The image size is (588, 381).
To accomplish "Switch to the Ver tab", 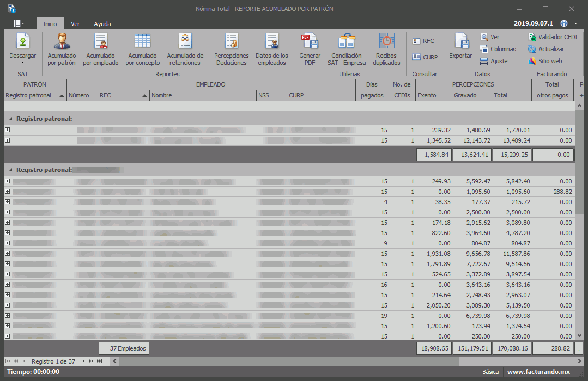I will [x=75, y=24].
